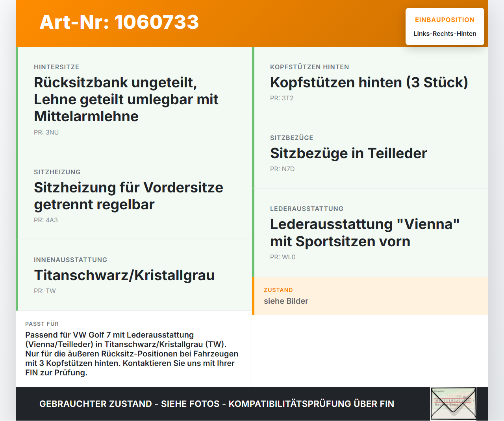Click the SITZHEIZUNG section label
Image resolution: width=504 pixels, height=421 pixels.
pos(57,172)
